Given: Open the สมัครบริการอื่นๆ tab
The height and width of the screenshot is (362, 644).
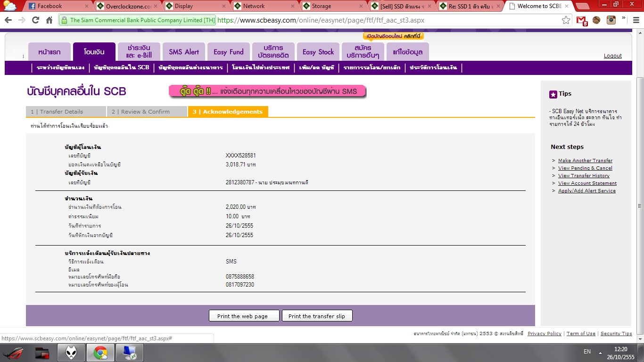Looking at the screenshot, I should (363, 52).
